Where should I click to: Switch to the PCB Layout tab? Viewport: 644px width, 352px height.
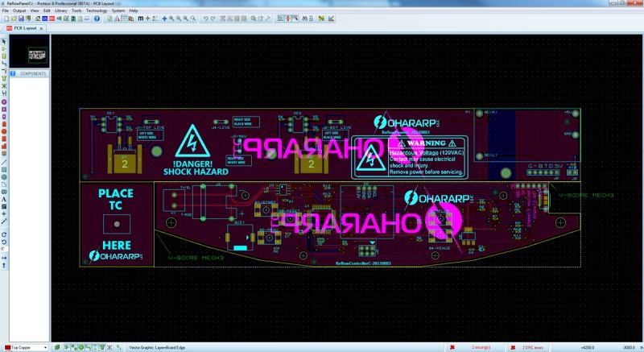click(x=23, y=28)
